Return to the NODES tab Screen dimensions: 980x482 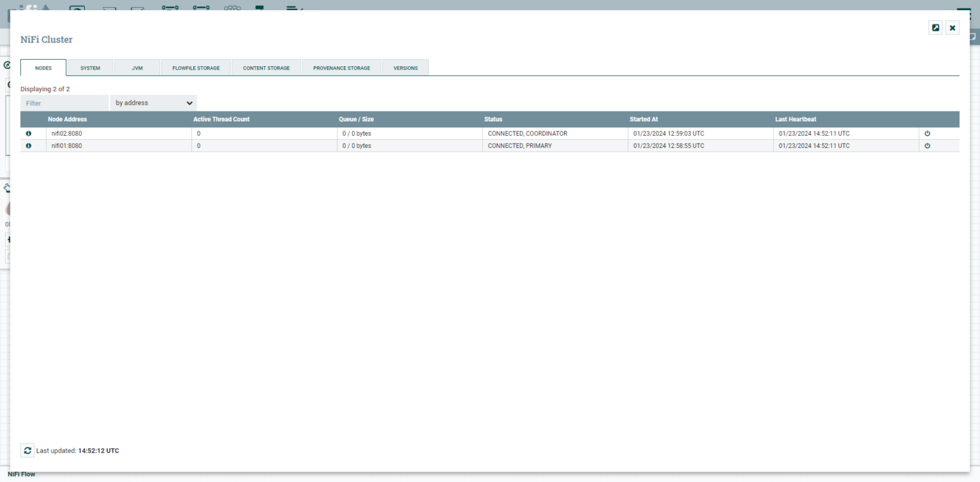click(x=43, y=68)
